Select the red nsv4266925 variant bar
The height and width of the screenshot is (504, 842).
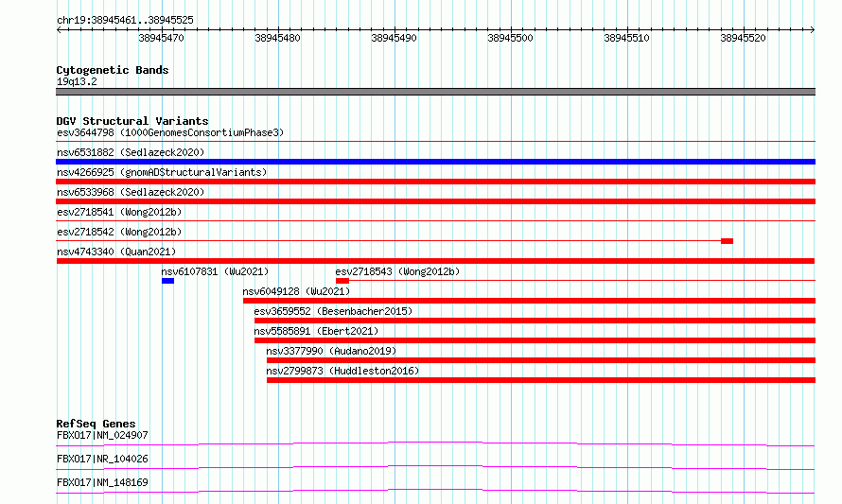(x=435, y=182)
